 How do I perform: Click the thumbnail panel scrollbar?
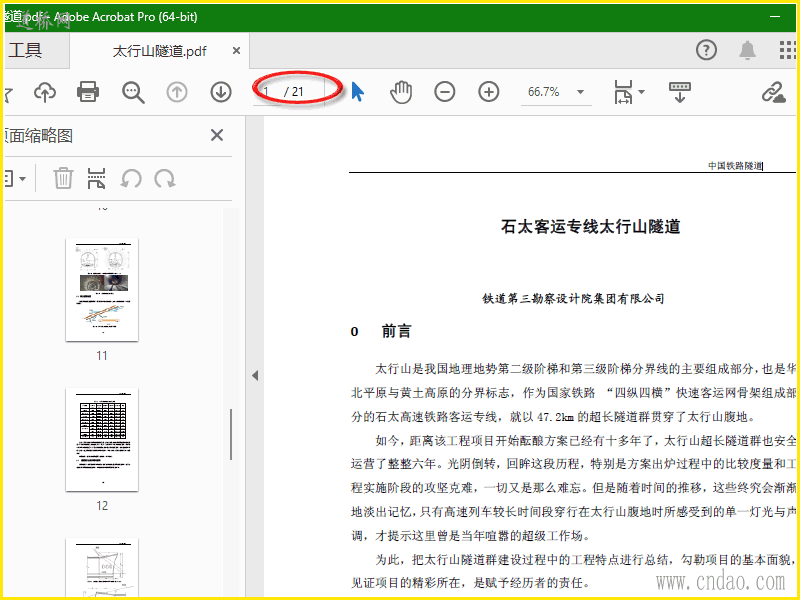click(x=231, y=434)
